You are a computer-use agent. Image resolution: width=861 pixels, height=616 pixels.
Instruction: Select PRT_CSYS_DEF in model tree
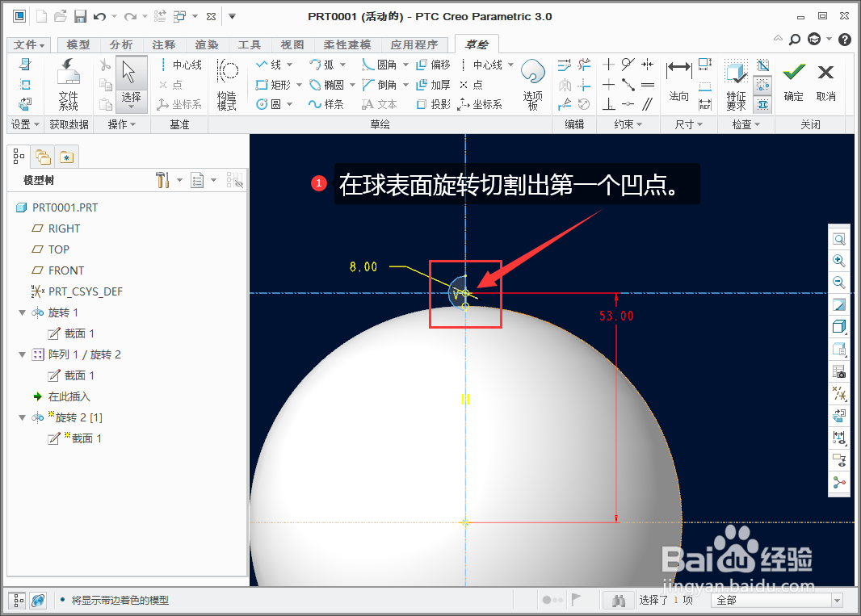coord(77,291)
